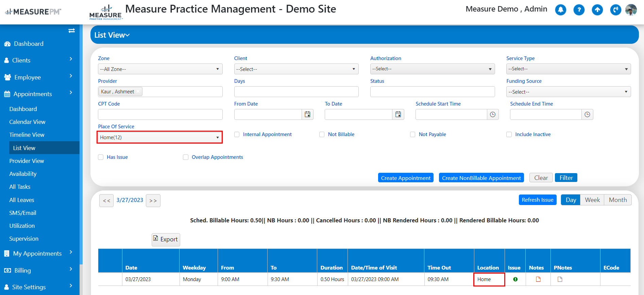
Task: Switch to Day view tab
Action: pos(571,200)
